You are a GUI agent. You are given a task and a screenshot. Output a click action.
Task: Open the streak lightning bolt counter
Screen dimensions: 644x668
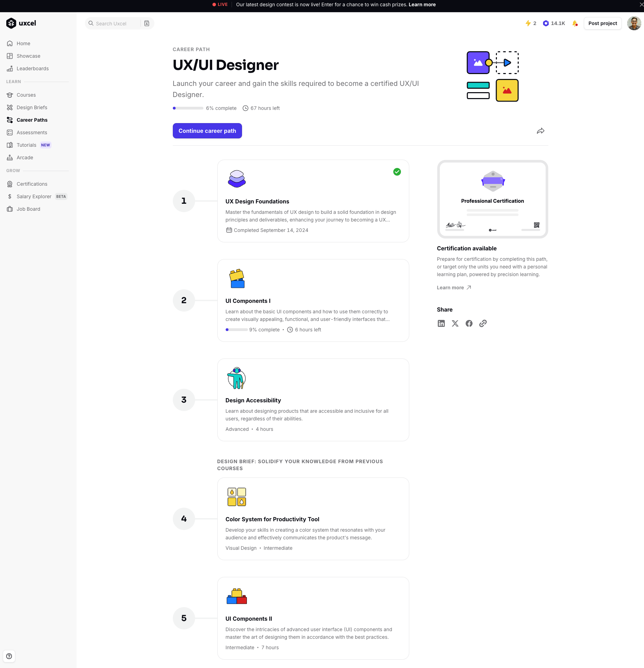click(531, 23)
